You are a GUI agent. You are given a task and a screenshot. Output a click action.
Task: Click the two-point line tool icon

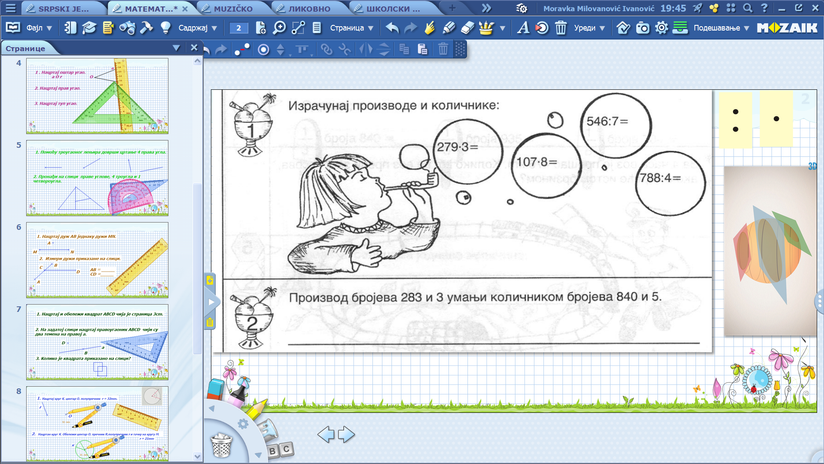tap(242, 49)
